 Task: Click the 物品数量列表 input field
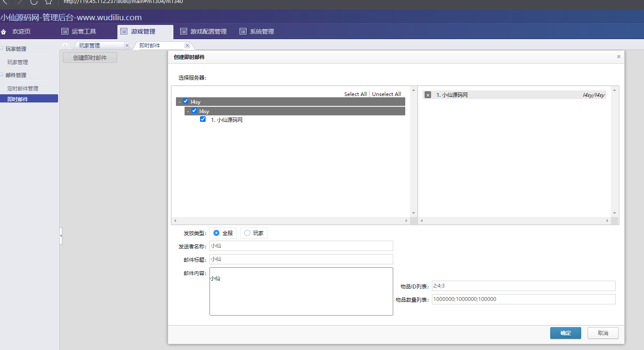(524, 299)
